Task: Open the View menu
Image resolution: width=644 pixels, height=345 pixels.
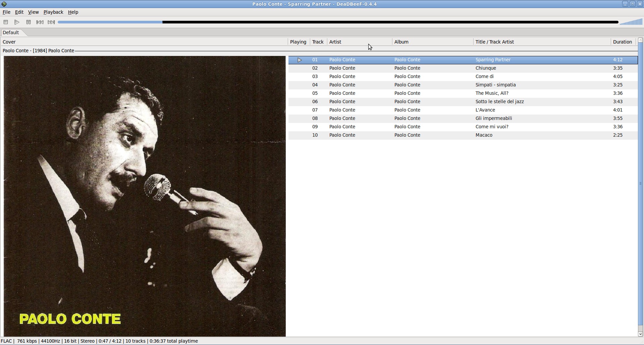Action: coord(33,12)
